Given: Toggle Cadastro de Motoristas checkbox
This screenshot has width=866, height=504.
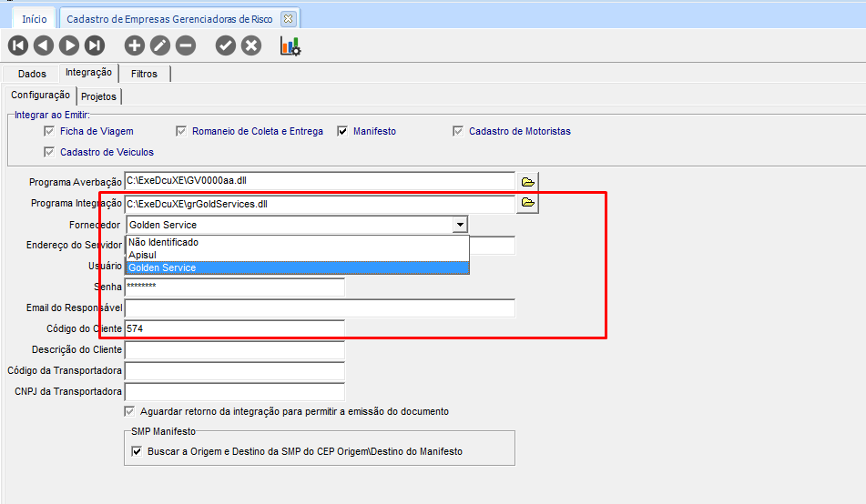Looking at the screenshot, I should pos(458,131).
